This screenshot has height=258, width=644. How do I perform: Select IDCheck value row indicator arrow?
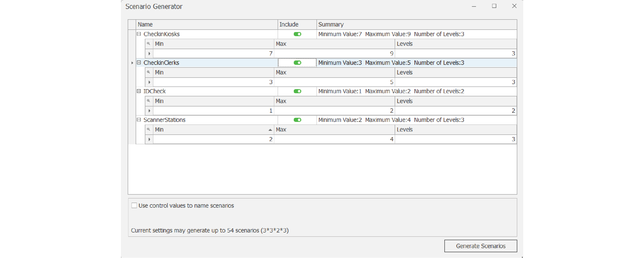pos(149,111)
